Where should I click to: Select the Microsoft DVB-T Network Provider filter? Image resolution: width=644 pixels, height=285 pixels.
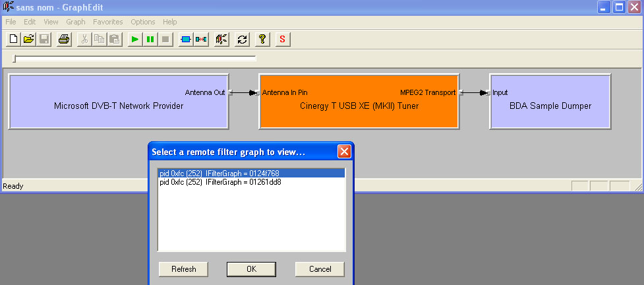(x=118, y=101)
